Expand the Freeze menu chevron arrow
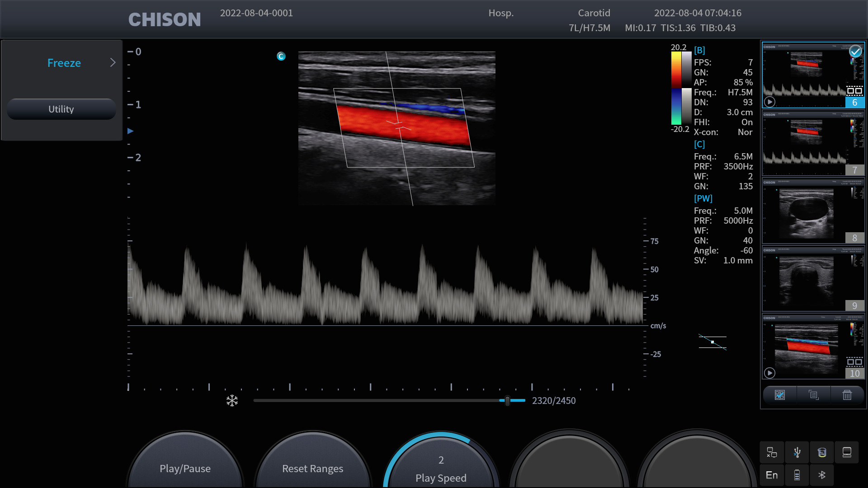The image size is (868, 488). point(113,62)
